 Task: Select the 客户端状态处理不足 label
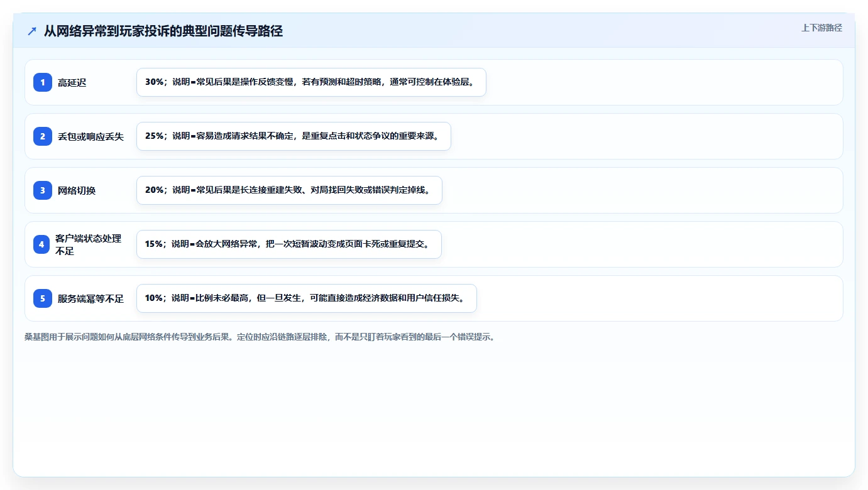89,244
